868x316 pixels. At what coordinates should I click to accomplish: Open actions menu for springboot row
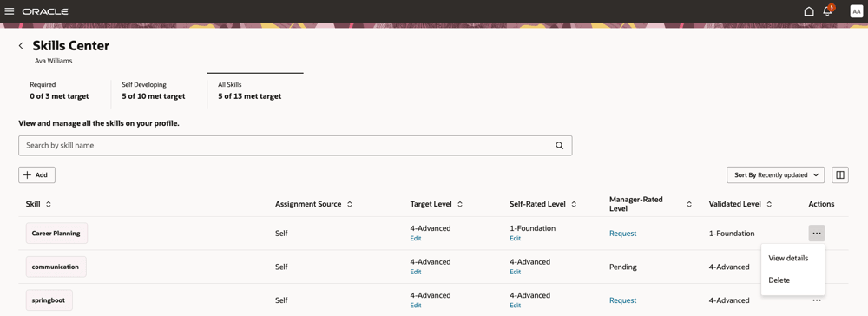pyautogui.click(x=817, y=300)
